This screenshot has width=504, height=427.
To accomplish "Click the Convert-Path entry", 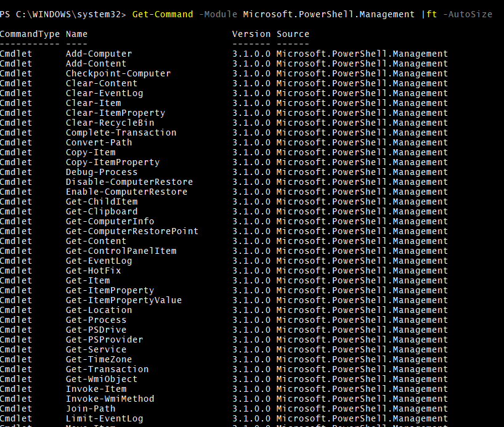I will click(99, 142).
